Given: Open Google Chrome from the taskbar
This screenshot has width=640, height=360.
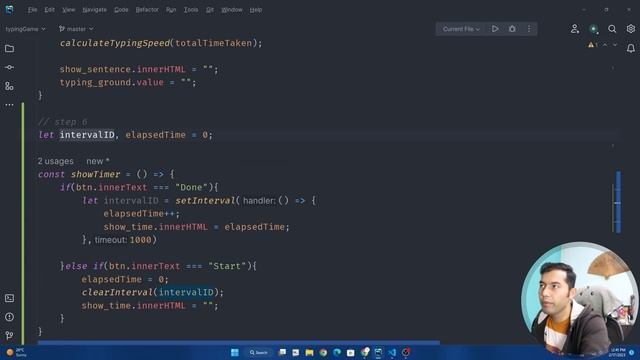Looking at the screenshot, I should [x=323, y=352].
